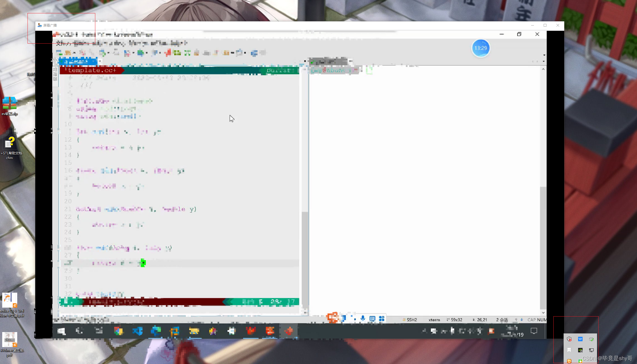Image resolution: width=637 pixels, height=364 pixels.
Task: Toggle the orange IME language icon
Action: coord(333,318)
